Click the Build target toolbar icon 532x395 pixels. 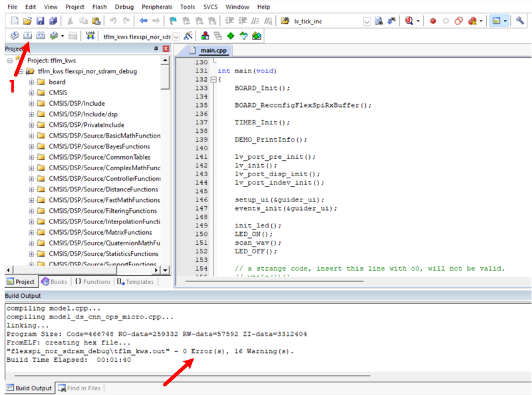point(28,36)
